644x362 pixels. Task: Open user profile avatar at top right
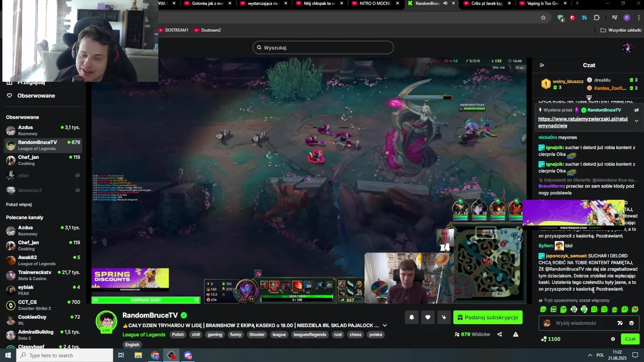(627, 48)
